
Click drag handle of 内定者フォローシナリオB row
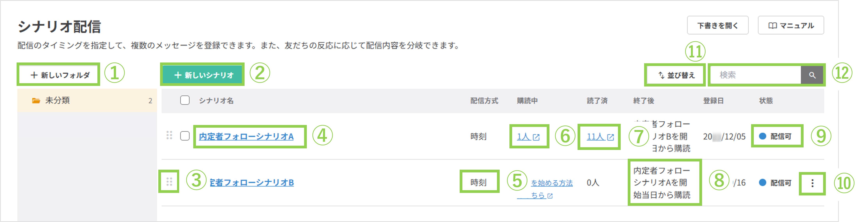coord(169,182)
